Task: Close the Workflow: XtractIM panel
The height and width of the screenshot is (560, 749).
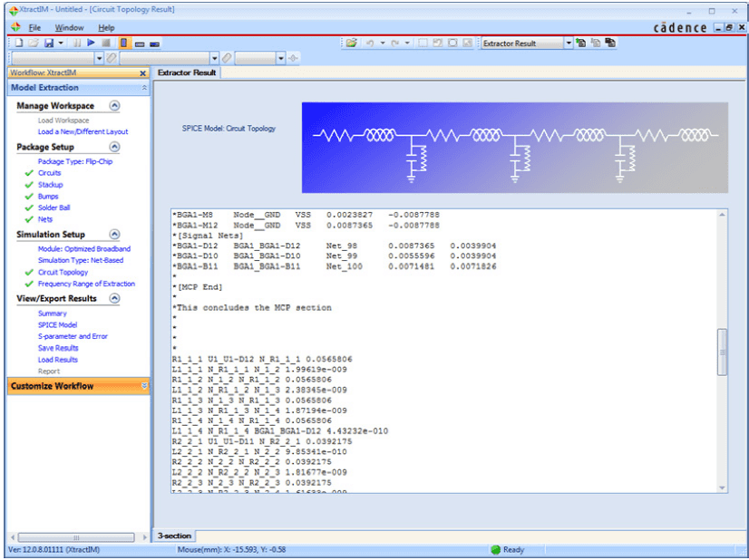Action: tap(142, 73)
